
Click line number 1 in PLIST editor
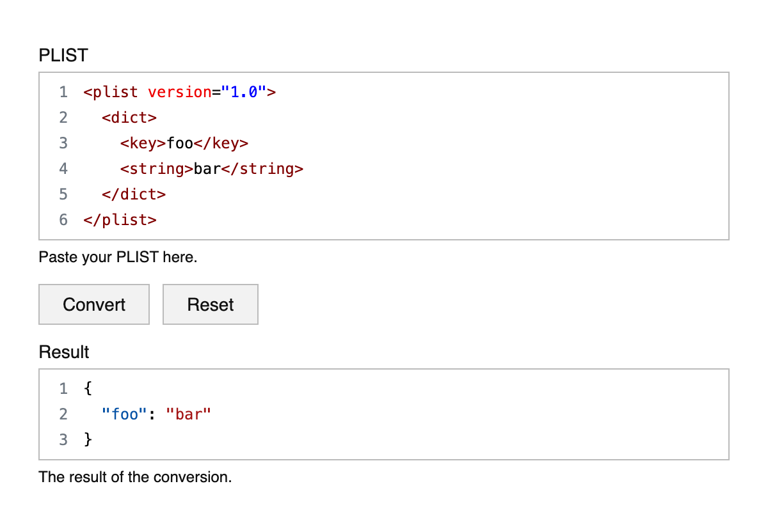coord(63,92)
